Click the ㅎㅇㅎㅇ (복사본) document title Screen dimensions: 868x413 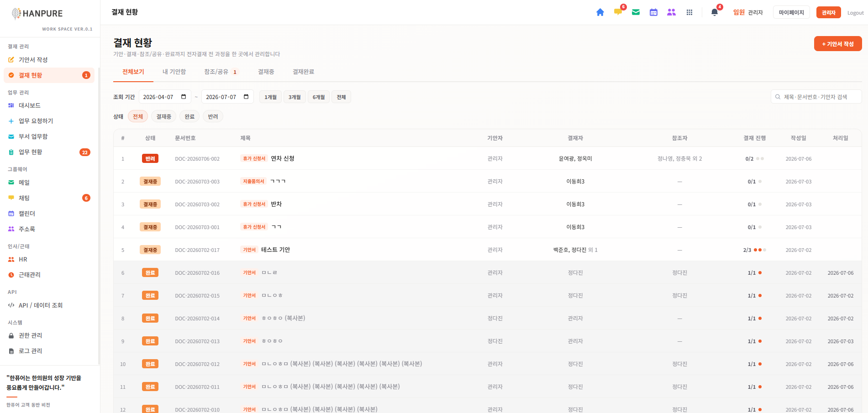[x=283, y=318]
